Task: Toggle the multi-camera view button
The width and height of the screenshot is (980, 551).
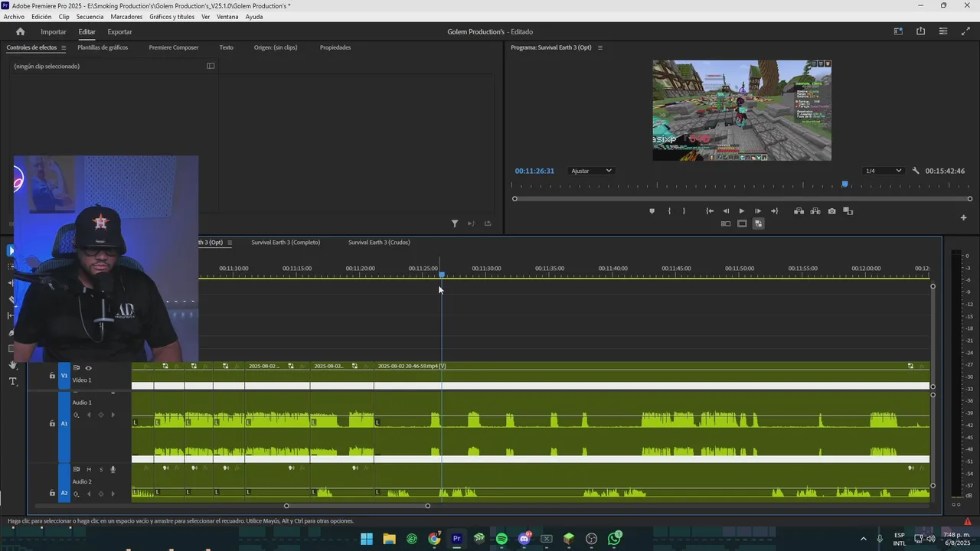Action: (725, 223)
